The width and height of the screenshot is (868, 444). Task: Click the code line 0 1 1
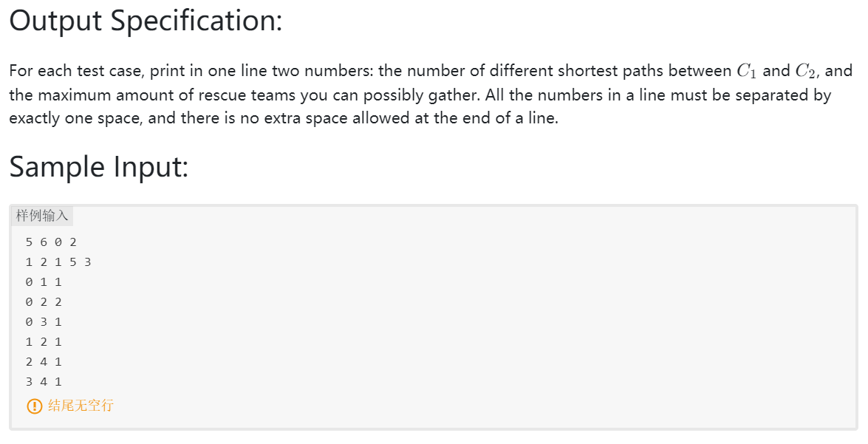tap(44, 281)
